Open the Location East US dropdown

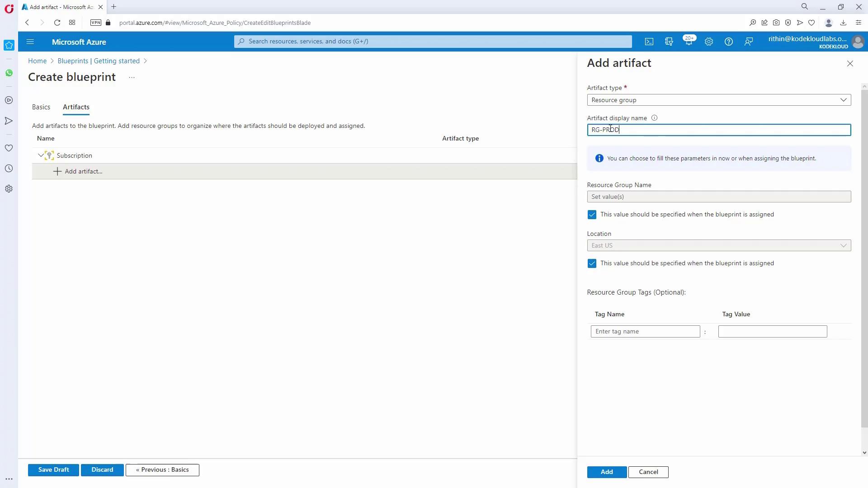tap(719, 245)
